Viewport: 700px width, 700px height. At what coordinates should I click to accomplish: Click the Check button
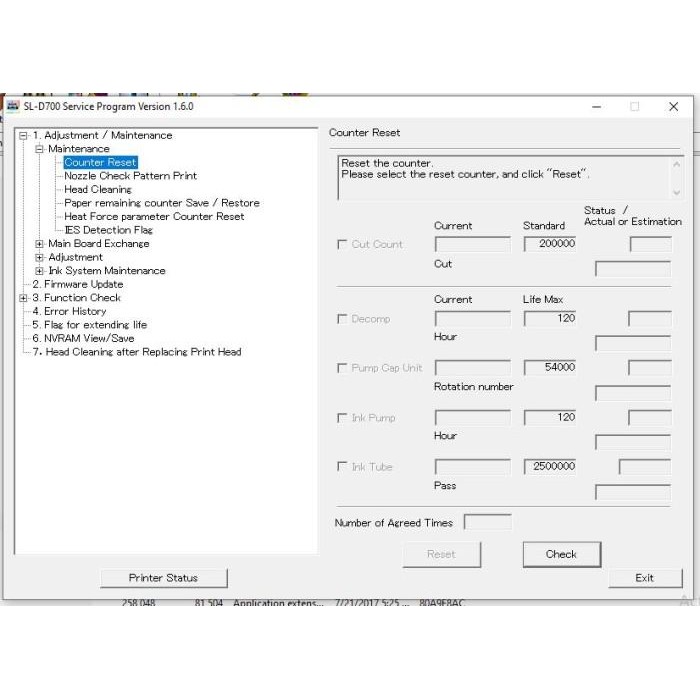[562, 554]
